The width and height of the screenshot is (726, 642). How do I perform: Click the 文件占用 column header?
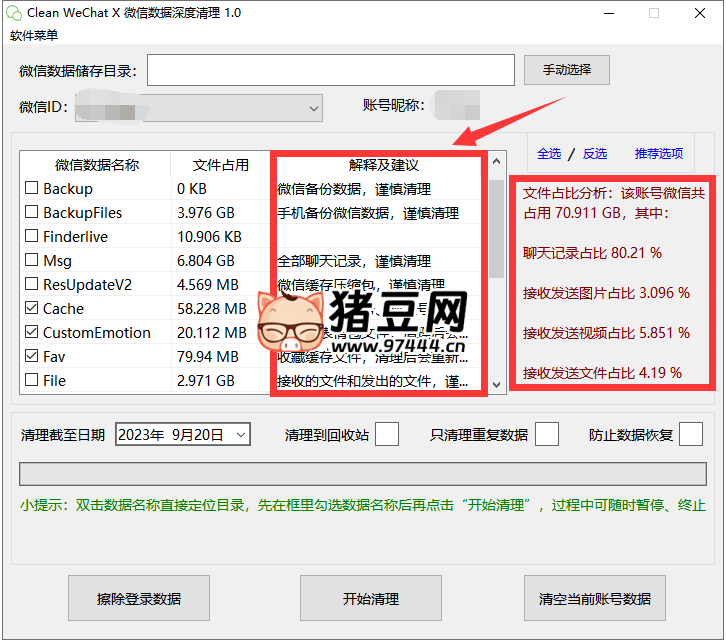click(x=220, y=165)
